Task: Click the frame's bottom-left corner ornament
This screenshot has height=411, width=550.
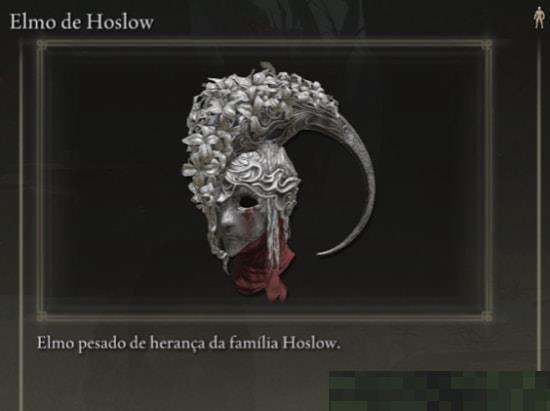Action: [40, 316]
